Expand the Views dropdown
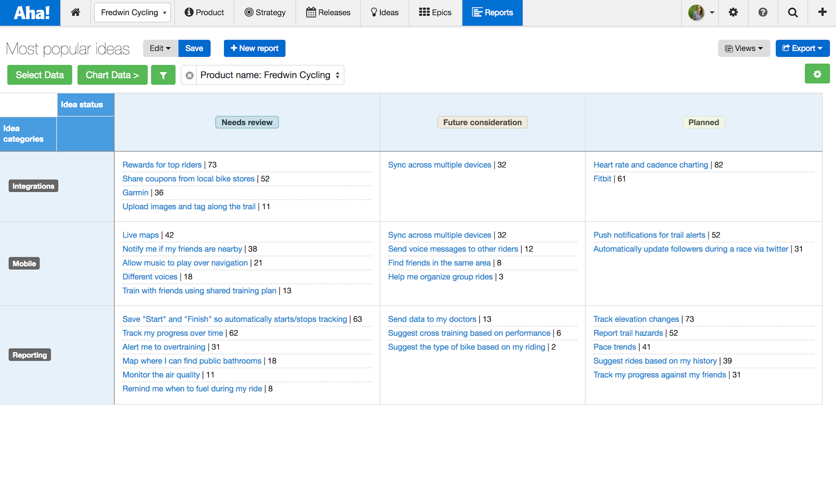The image size is (836, 504). pyautogui.click(x=744, y=48)
